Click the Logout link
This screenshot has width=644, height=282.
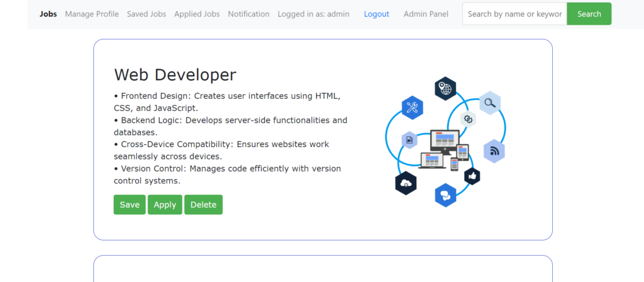(x=376, y=14)
